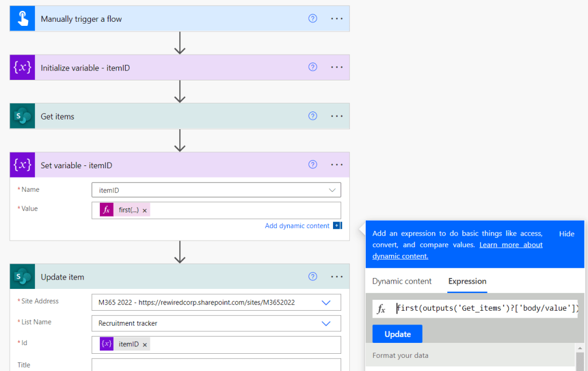This screenshot has height=371, width=588.
Task: Open the Update item ellipsis menu
Action: click(336, 277)
